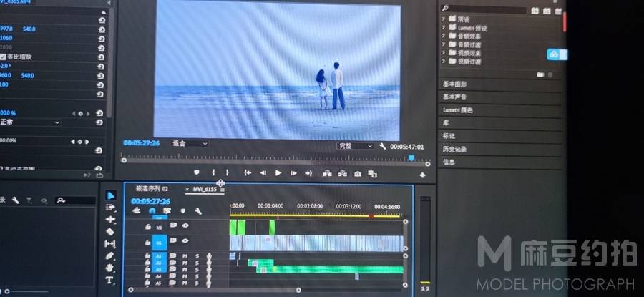
Task: Hide V2 track with eye icon
Action: click(185, 225)
